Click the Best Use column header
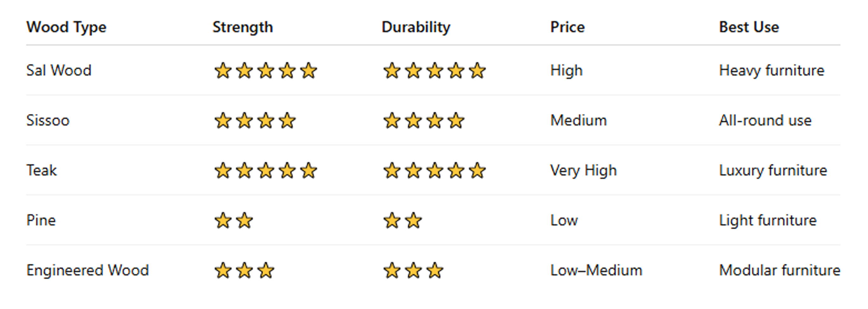868x309 pixels. coord(749,27)
